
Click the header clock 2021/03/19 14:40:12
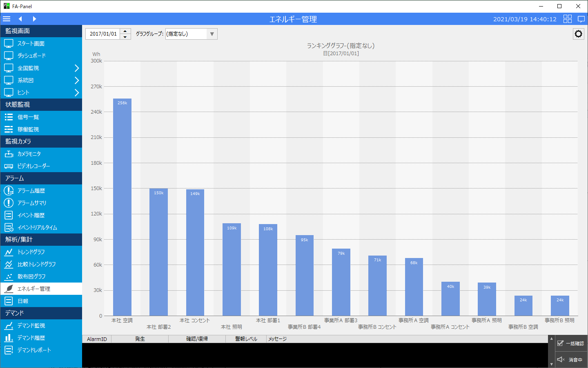(525, 19)
